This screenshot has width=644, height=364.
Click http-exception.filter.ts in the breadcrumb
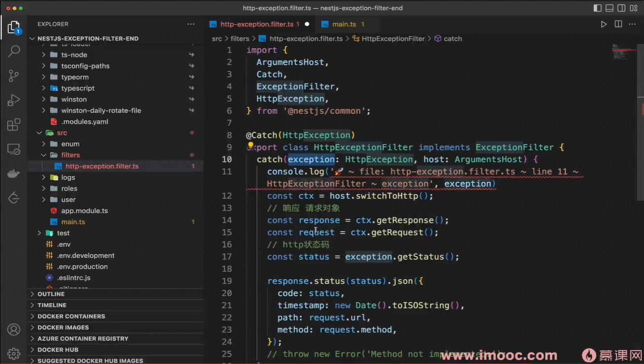pyautogui.click(x=306, y=39)
